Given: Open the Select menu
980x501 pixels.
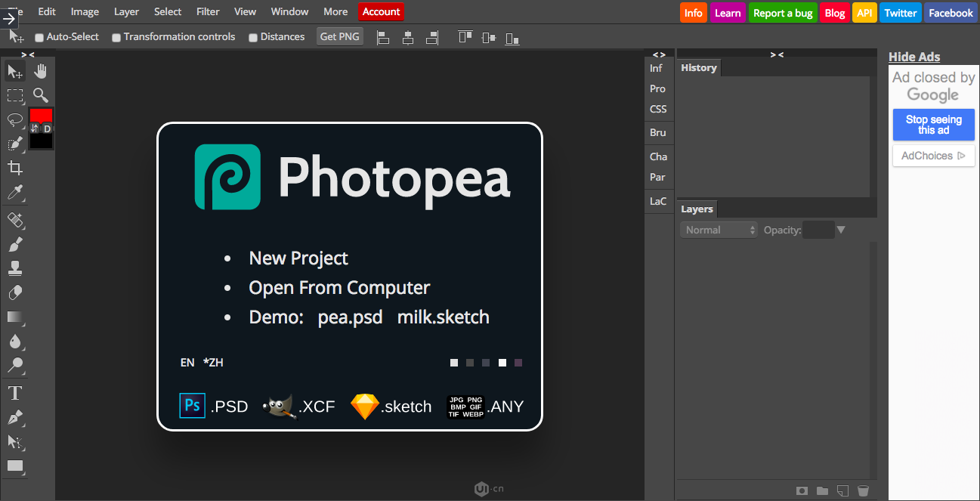Looking at the screenshot, I should pyautogui.click(x=168, y=11).
